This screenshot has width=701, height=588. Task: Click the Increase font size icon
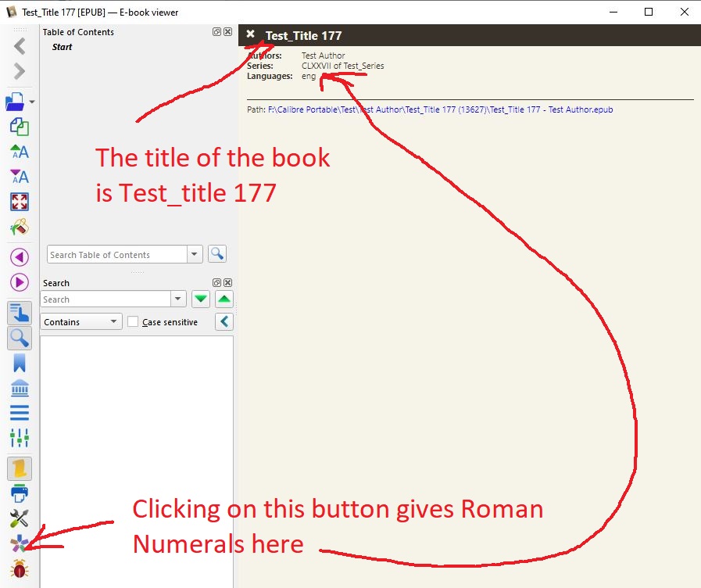click(x=20, y=152)
